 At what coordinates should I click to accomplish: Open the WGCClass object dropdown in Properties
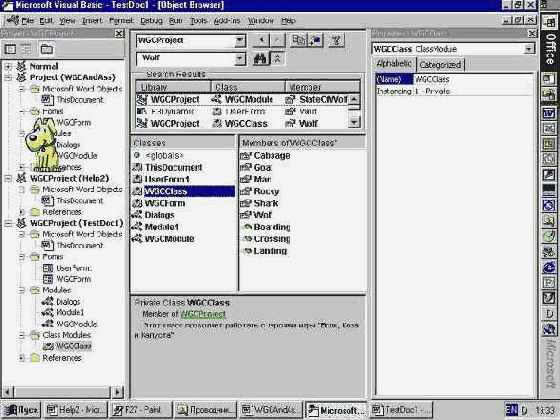pyautogui.click(x=529, y=49)
